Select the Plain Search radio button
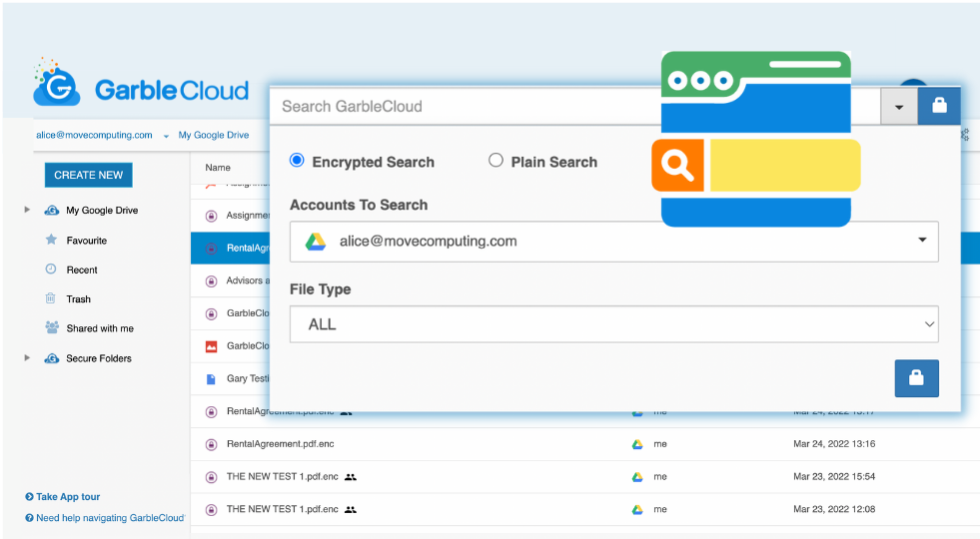 click(495, 161)
